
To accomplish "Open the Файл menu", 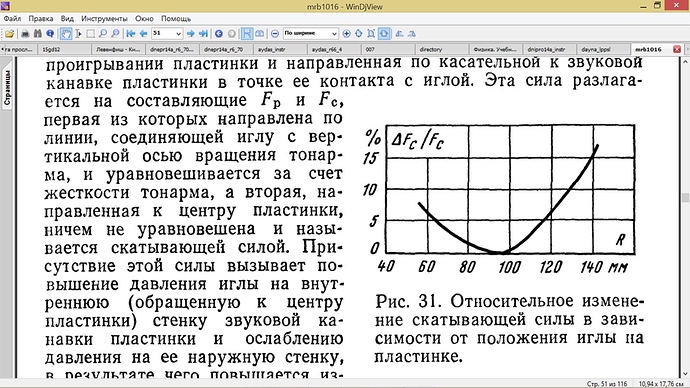I will [x=12, y=18].
